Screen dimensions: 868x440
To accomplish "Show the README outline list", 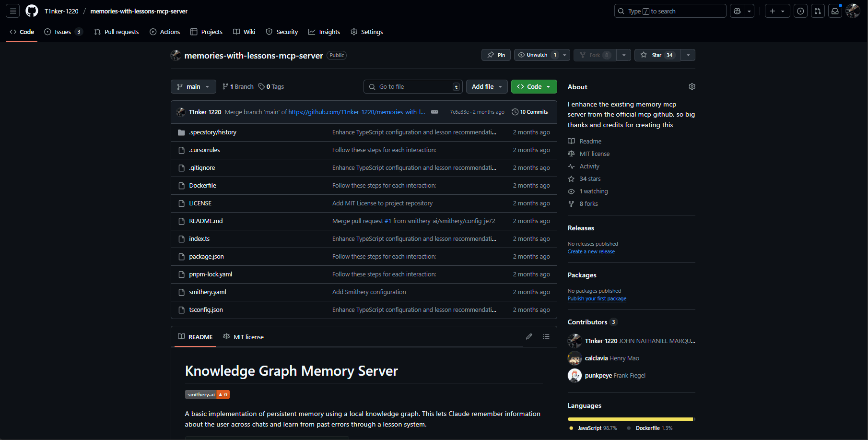I will point(546,337).
